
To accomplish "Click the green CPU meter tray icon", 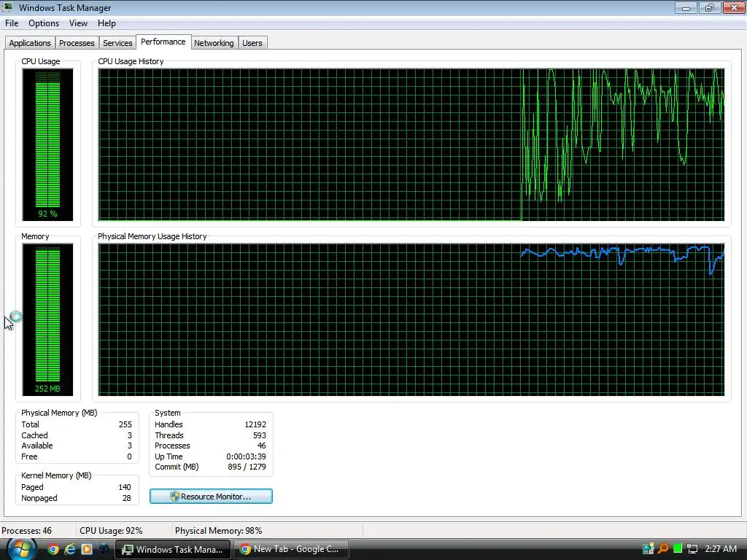I will [x=678, y=548].
